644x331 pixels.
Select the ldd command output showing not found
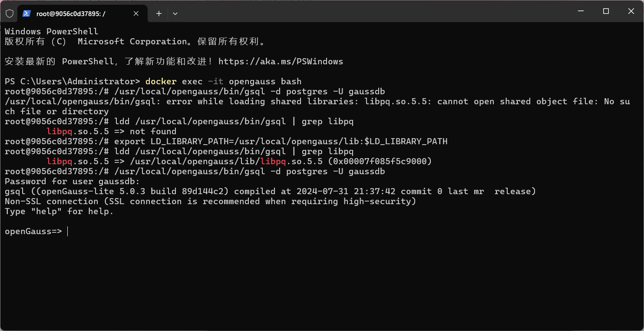tap(112, 131)
